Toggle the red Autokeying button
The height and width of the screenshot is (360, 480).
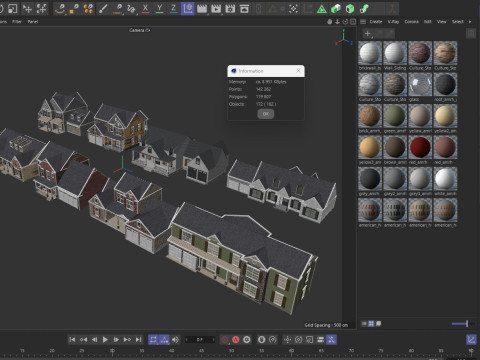[236, 340]
